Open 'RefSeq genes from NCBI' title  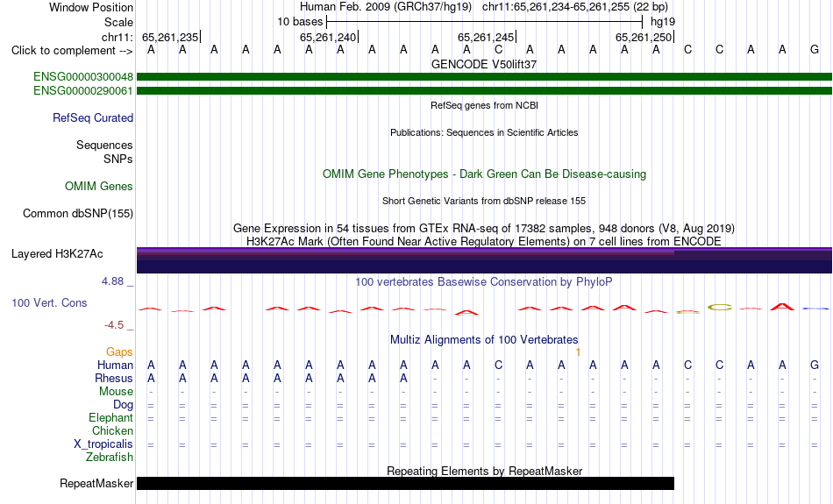click(x=485, y=106)
